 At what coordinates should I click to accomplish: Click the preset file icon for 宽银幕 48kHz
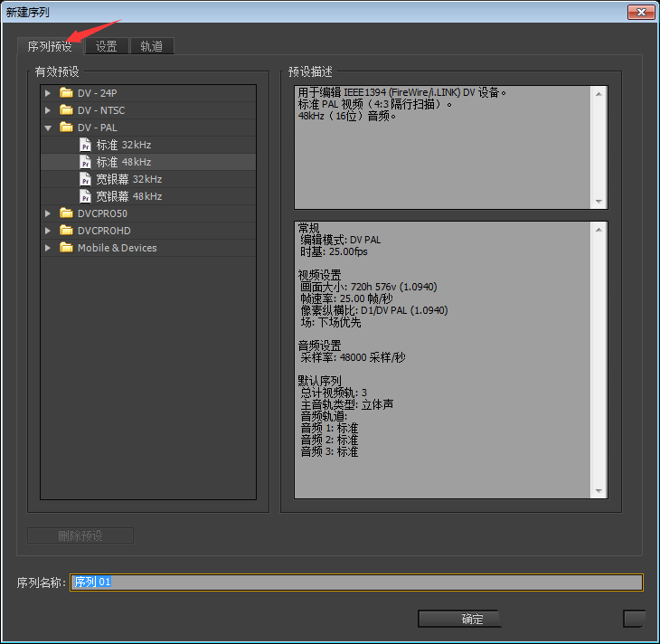[x=86, y=196]
